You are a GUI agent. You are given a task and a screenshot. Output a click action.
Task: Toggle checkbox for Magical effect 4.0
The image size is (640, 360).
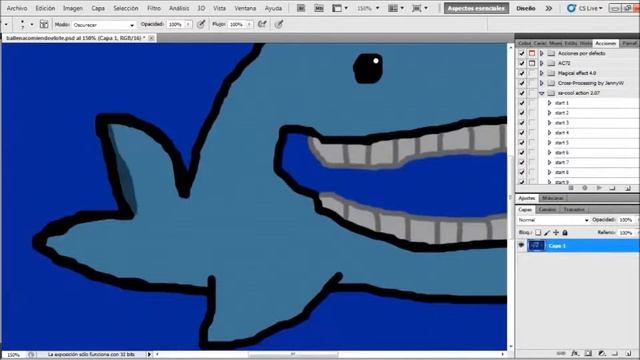(522, 73)
